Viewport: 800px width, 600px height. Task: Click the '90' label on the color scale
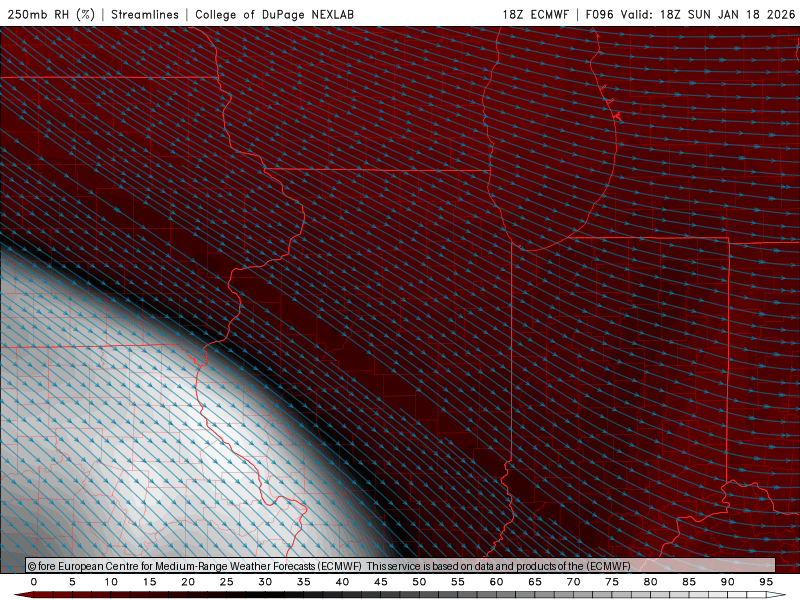tap(727, 582)
